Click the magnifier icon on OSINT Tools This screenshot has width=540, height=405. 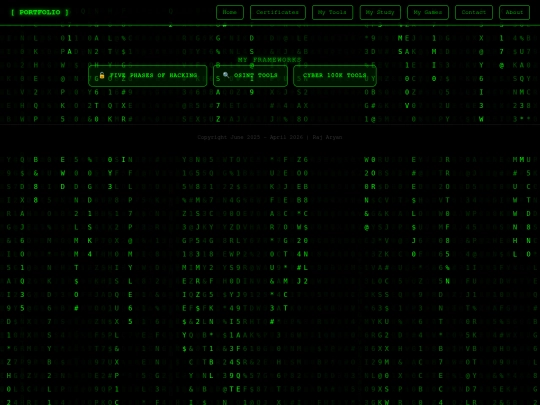pos(226,75)
